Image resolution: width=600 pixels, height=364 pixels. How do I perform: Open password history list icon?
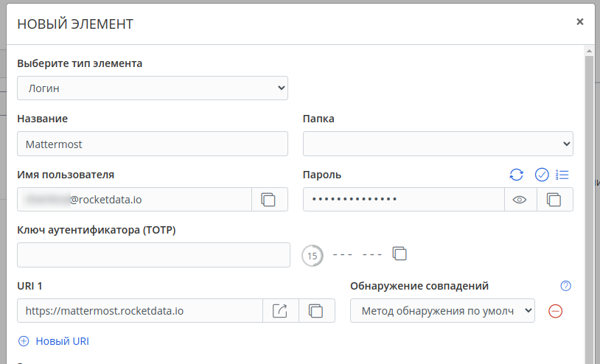coord(562,175)
